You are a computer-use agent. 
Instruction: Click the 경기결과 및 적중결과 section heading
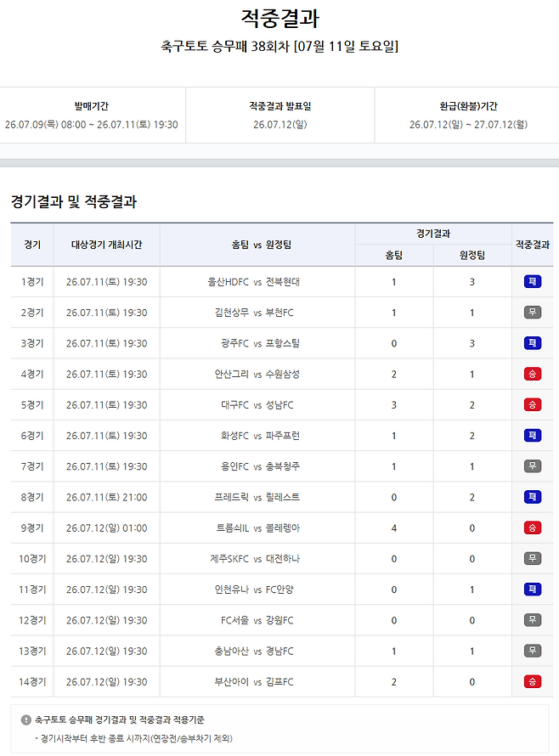click(x=74, y=201)
